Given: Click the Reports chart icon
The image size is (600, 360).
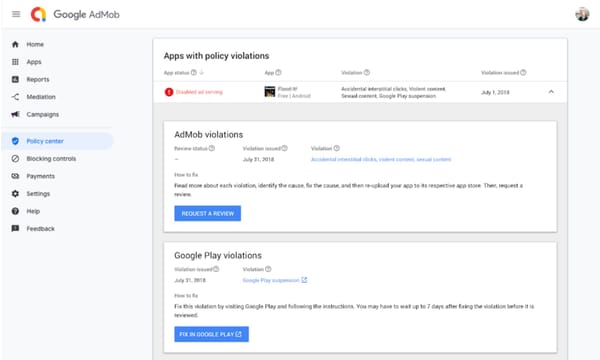Looking at the screenshot, I should [x=15, y=80].
